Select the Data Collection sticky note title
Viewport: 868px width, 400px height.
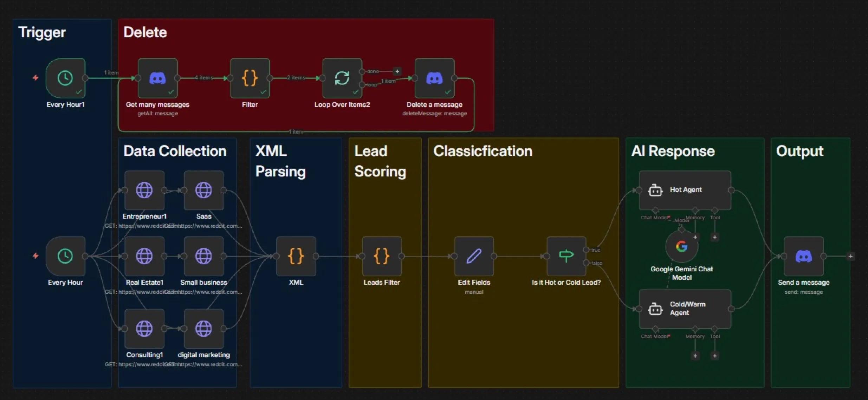(175, 151)
